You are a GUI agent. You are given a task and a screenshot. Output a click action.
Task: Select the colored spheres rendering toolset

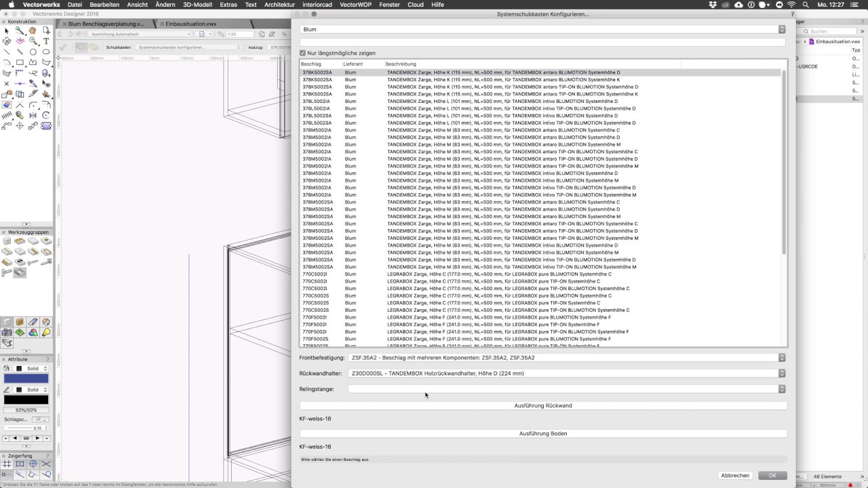point(33,333)
